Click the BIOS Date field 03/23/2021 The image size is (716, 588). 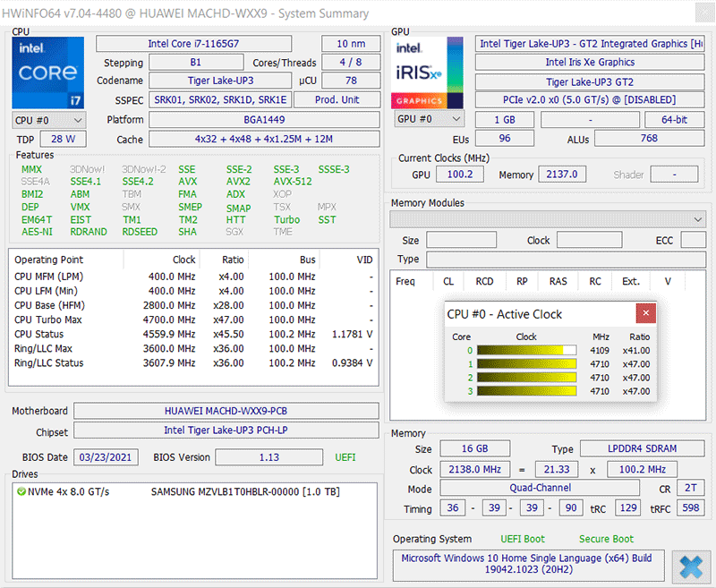[106, 456]
